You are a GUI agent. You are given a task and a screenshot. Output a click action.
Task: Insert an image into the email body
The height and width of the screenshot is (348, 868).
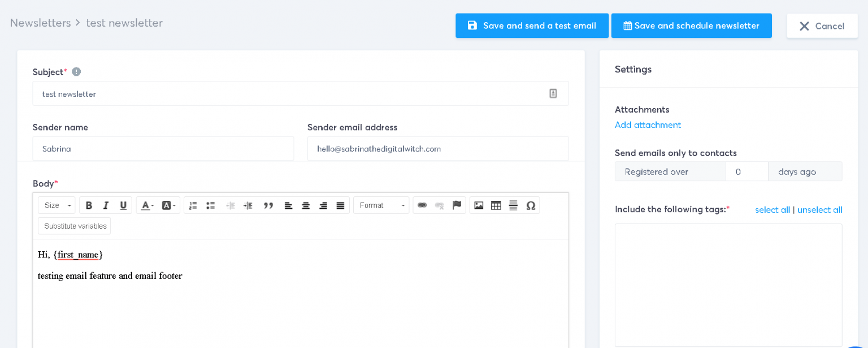tap(478, 205)
